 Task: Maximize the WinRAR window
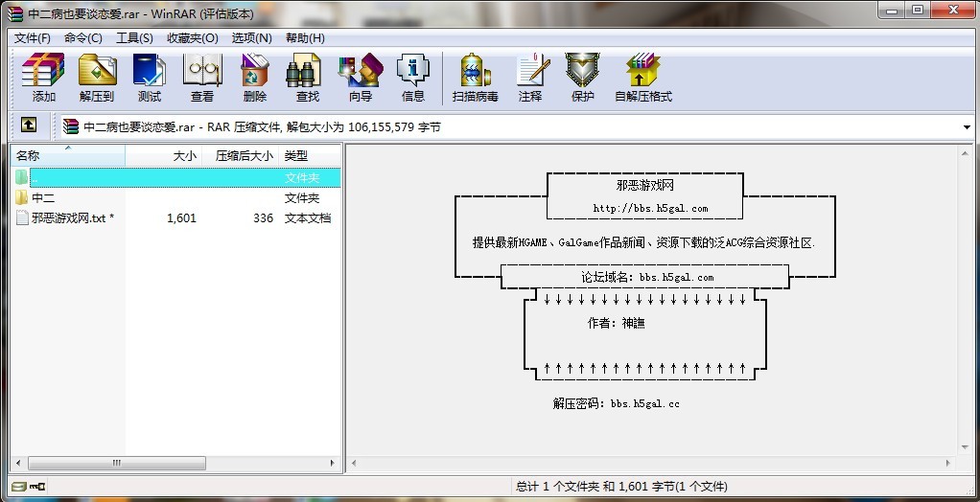[x=918, y=10]
